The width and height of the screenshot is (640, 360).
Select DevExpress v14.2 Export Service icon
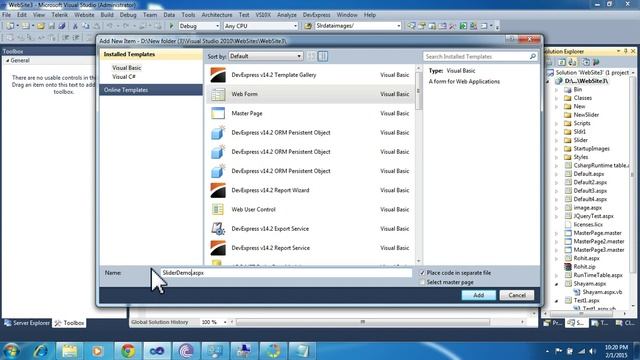[x=218, y=229]
